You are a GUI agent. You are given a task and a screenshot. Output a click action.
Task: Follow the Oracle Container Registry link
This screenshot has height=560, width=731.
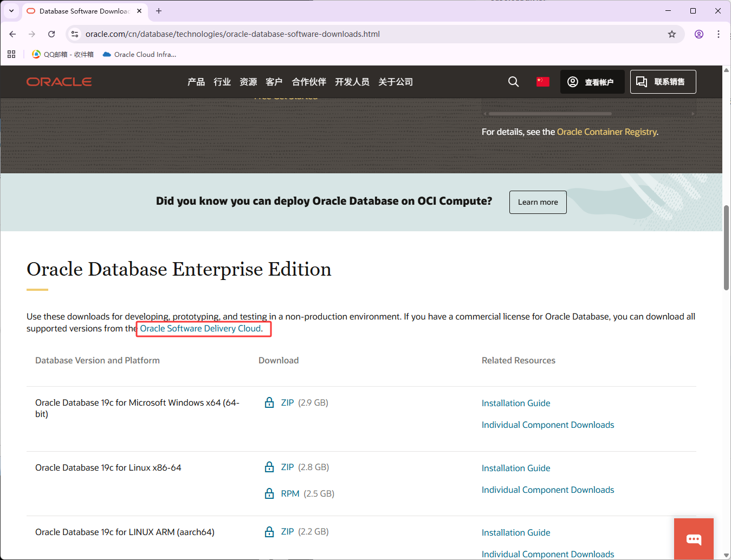tap(607, 132)
